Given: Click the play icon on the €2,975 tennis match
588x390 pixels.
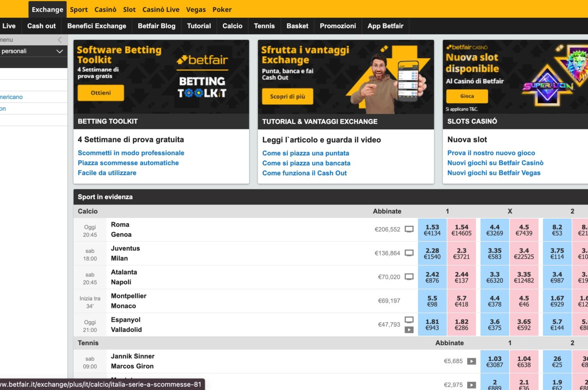Looking at the screenshot, I should [471, 385].
